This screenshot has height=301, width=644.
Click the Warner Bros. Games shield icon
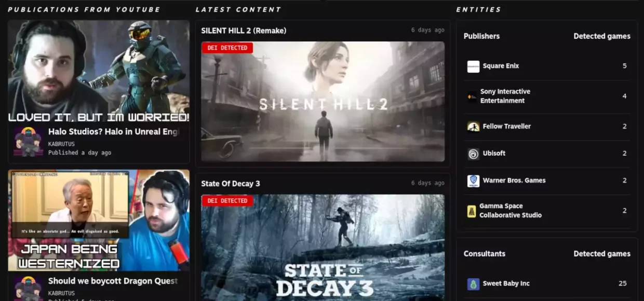click(x=473, y=181)
